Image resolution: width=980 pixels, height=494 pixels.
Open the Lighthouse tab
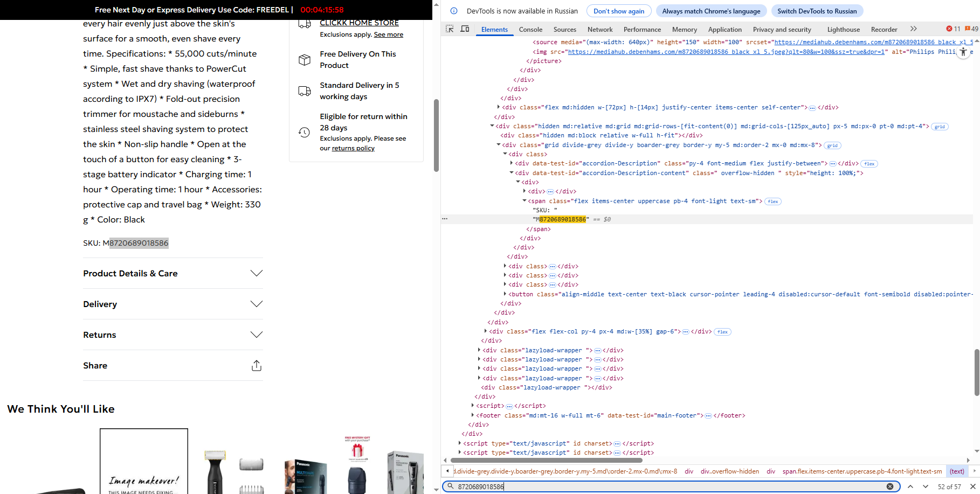pos(844,30)
